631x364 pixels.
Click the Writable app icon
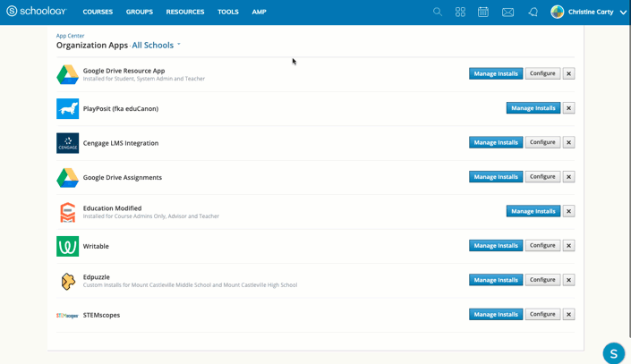coord(67,246)
